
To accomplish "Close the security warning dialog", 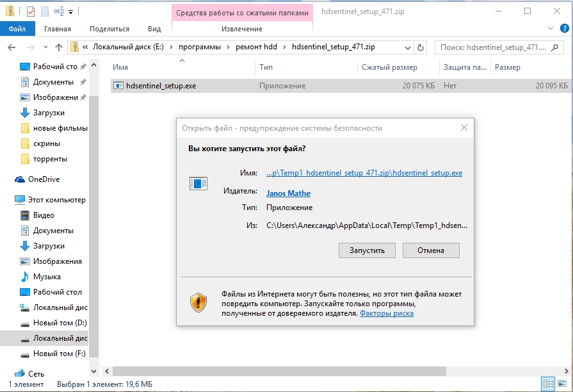I will point(464,127).
